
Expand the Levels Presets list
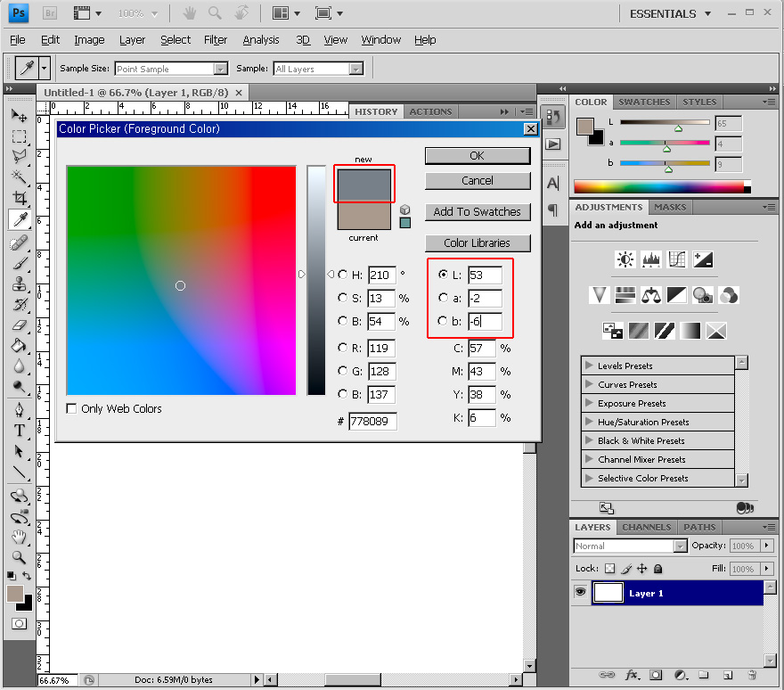coord(589,366)
